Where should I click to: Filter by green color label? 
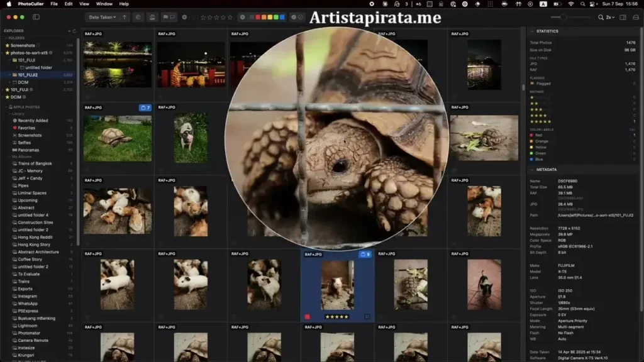coord(276,17)
